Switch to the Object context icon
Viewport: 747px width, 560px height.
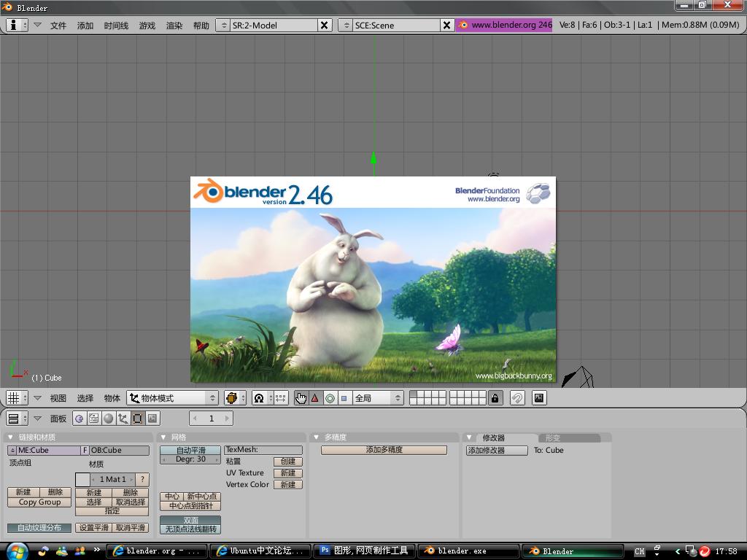(x=123, y=419)
